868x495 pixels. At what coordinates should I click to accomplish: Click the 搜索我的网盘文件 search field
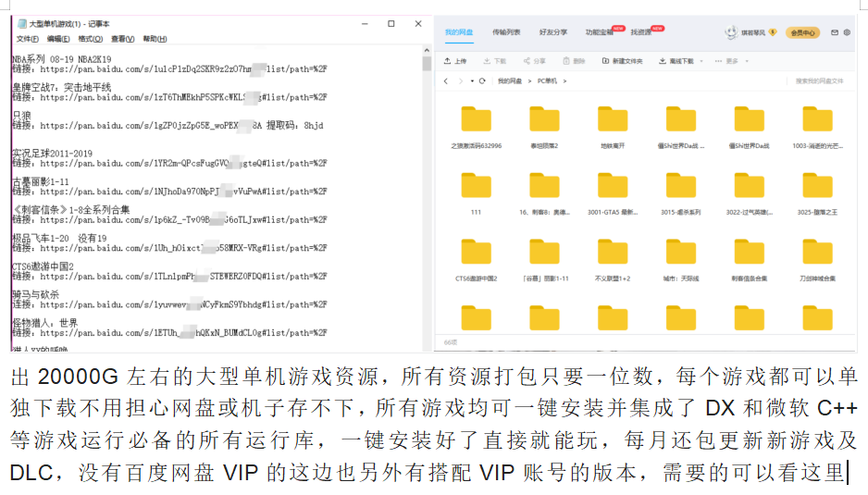[x=819, y=80]
